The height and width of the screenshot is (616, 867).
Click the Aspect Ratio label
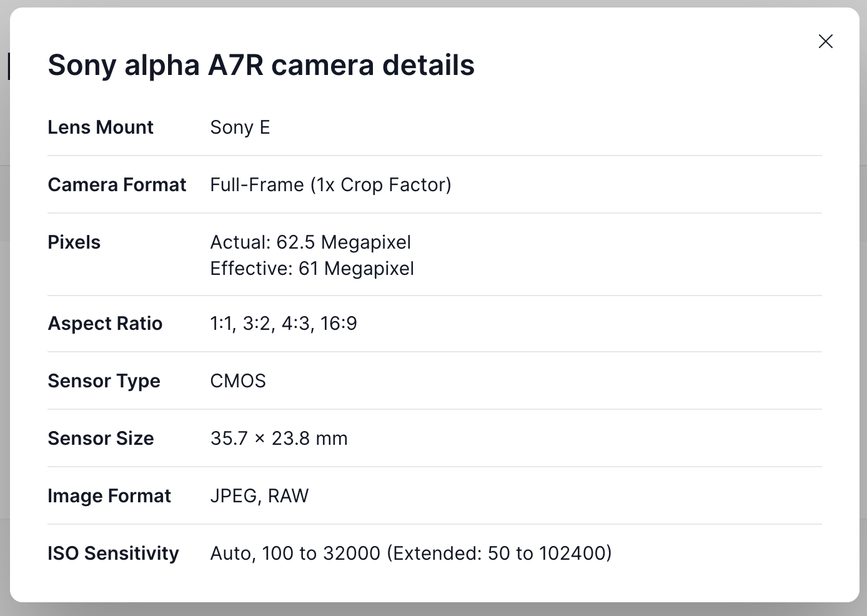click(x=105, y=324)
